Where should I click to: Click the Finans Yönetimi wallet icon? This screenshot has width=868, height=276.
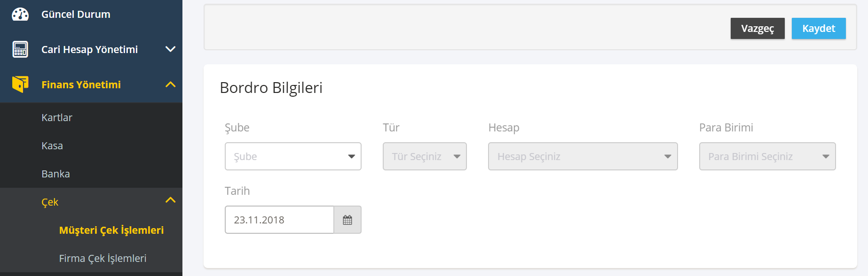(x=20, y=84)
